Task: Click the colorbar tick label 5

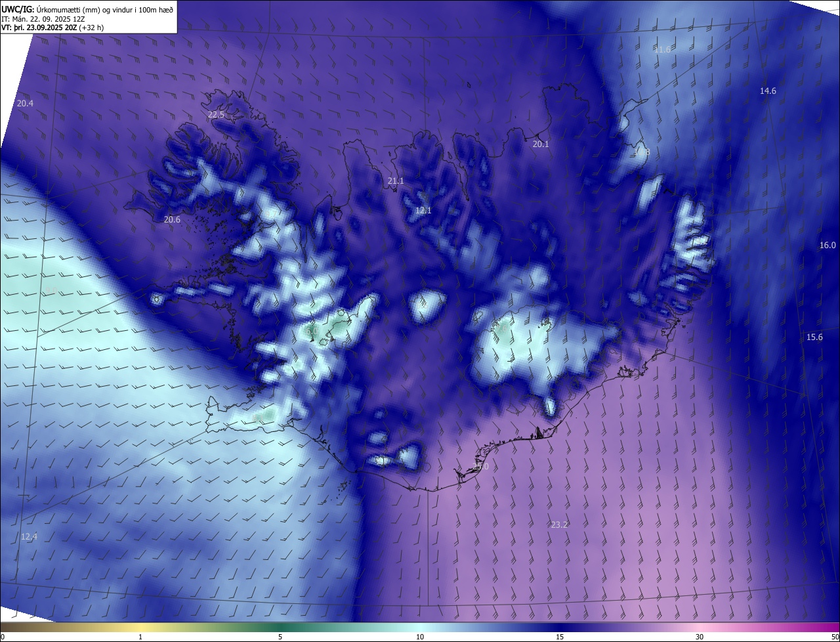Action: (280, 637)
